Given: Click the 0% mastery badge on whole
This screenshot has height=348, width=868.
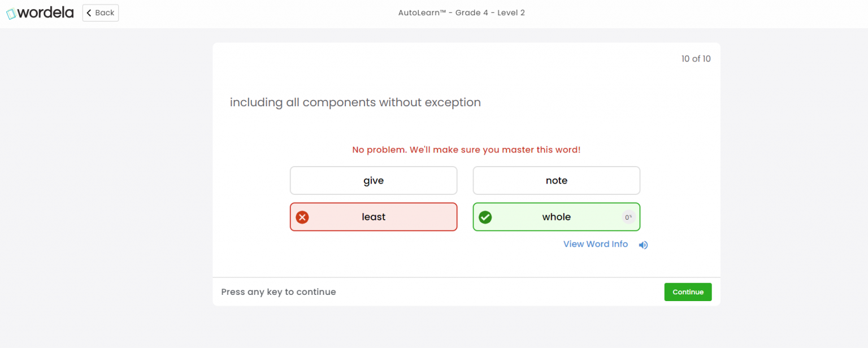Looking at the screenshot, I should click(628, 217).
